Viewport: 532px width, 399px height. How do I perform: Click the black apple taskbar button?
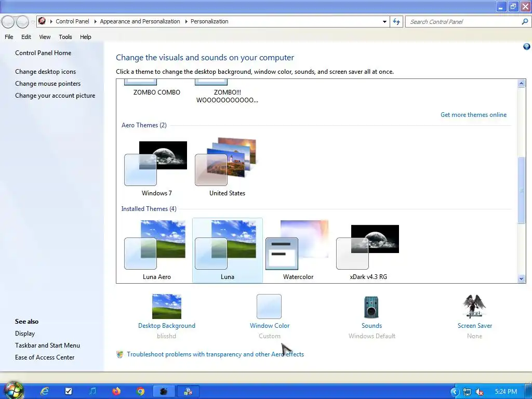click(164, 391)
